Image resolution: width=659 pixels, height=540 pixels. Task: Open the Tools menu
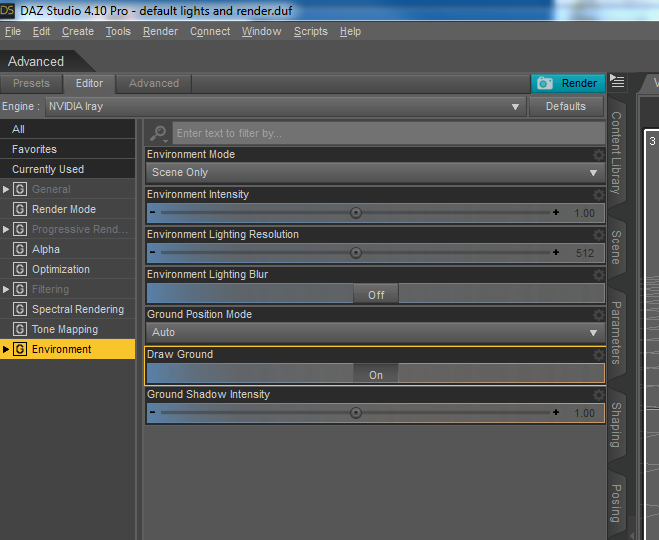tap(118, 32)
